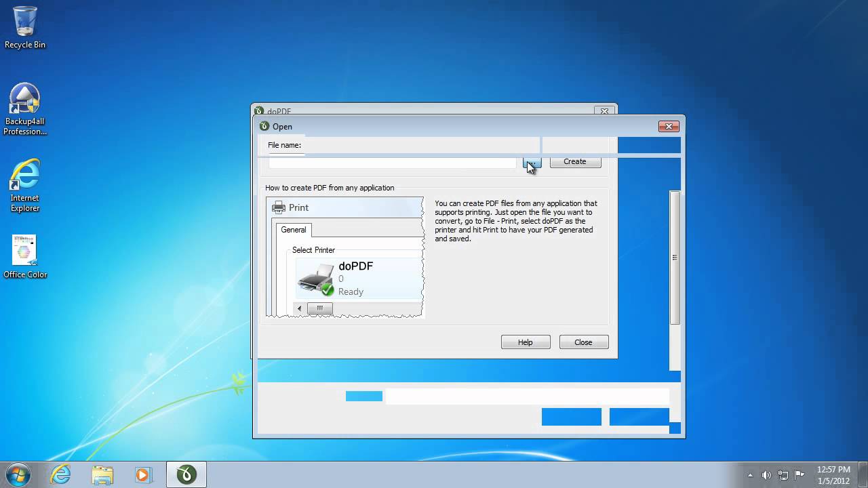Click the doPDF taskbar button
The image size is (868, 488).
[x=186, y=474]
